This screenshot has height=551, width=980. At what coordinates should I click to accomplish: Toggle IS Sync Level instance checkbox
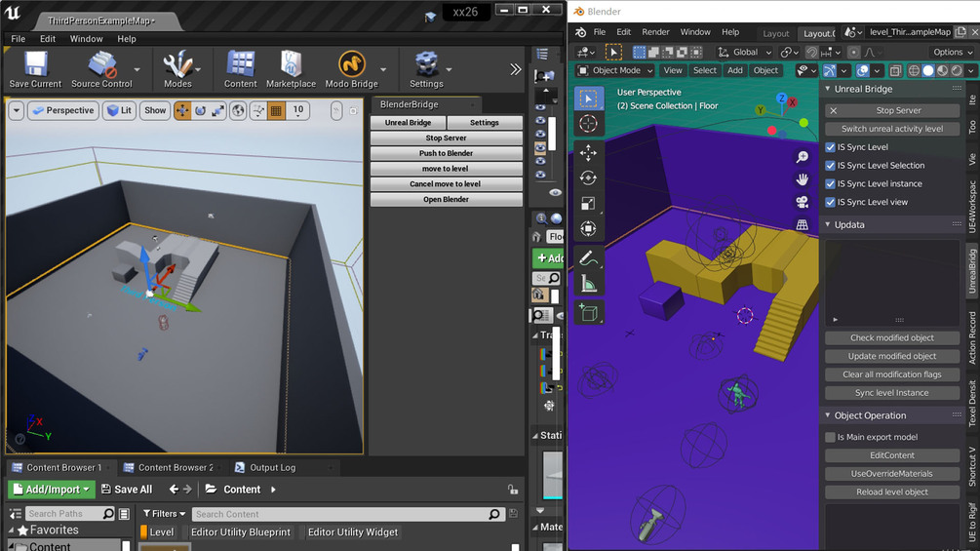click(x=830, y=183)
